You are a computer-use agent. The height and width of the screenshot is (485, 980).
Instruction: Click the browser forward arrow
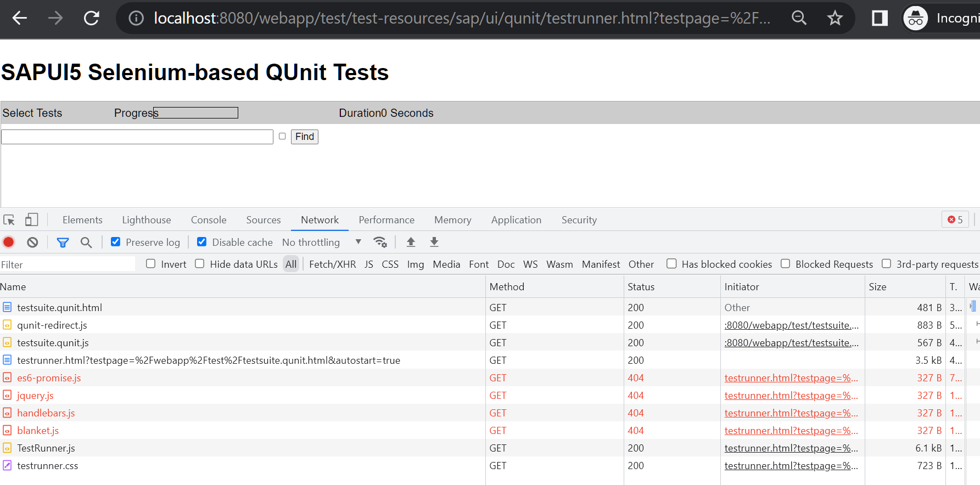coord(55,18)
